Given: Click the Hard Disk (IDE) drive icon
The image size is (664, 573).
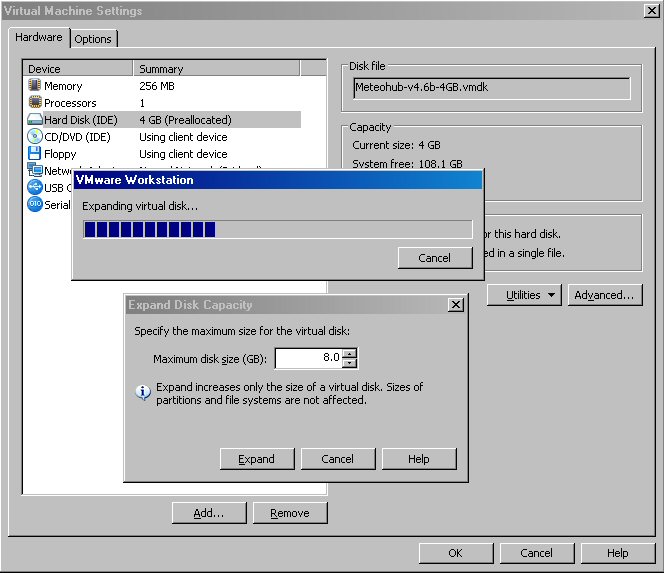Looking at the screenshot, I should 35,119.
